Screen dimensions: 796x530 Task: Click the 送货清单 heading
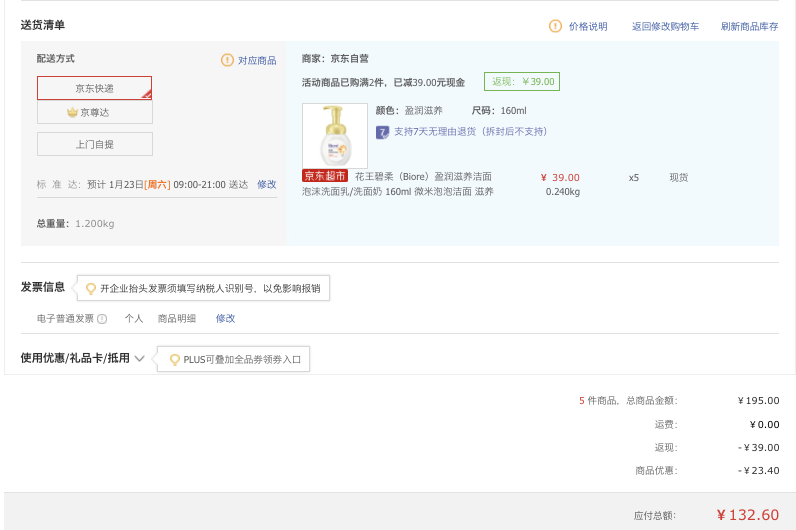[x=43, y=25]
